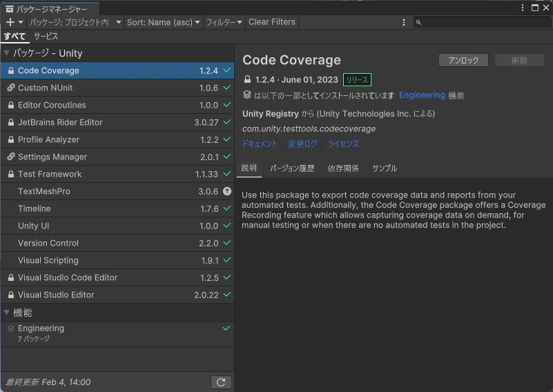Screen dimensions: 553x392
Task: Click the layers icon beside Engineering feature
Action: pyautogui.click(x=11, y=329)
